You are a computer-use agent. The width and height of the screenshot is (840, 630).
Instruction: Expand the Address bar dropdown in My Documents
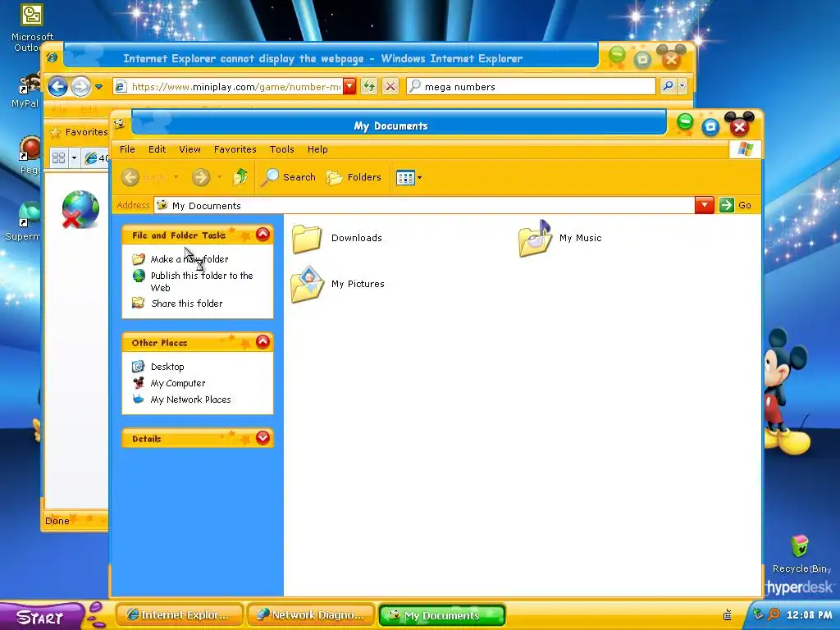(704, 205)
